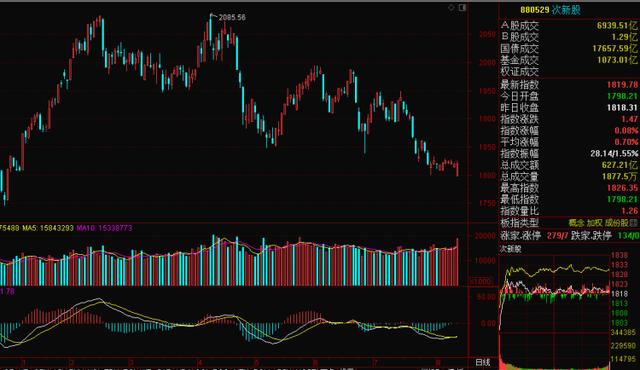640x370 pixels.
Task: Click the 2085.56 peak price label
Action: (x=232, y=18)
